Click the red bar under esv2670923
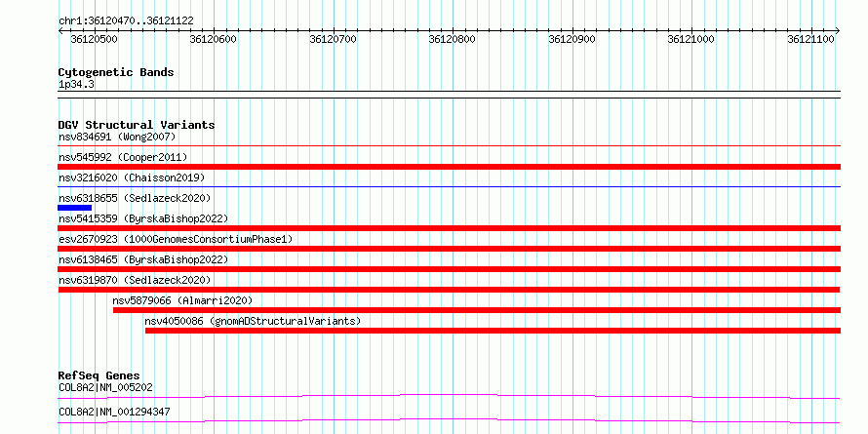This screenshot has width=868, height=434. (x=449, y=249)
